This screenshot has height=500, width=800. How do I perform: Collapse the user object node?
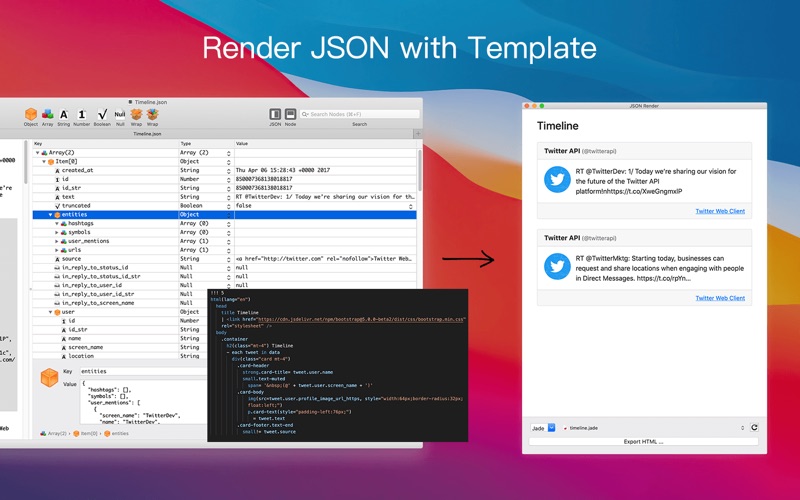(x=51, y=312)
